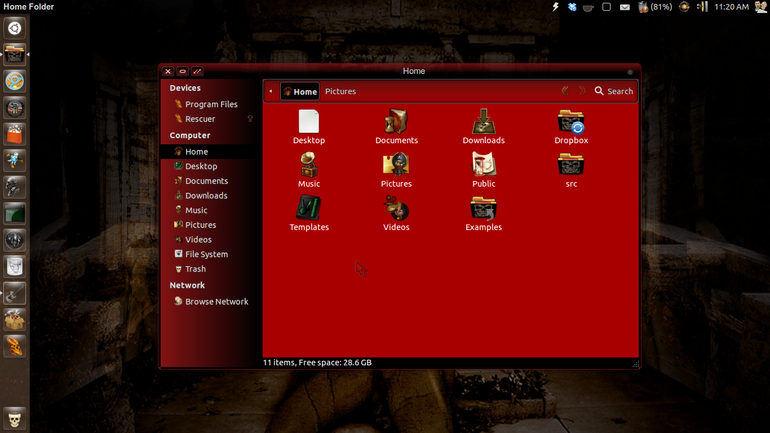Viewport: 770px width, 433px height.
Task: Open the clock menu showing 11:20 AM
Action: [x=731, y=7]
